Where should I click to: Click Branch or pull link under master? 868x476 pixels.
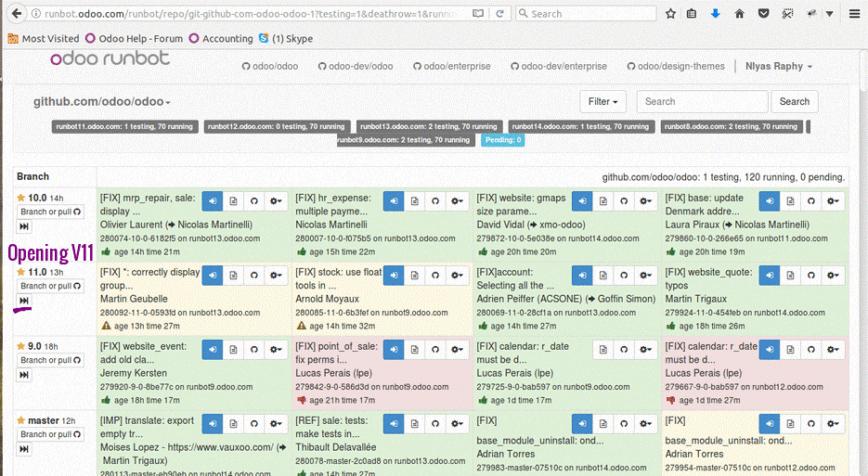pos(50,434)
